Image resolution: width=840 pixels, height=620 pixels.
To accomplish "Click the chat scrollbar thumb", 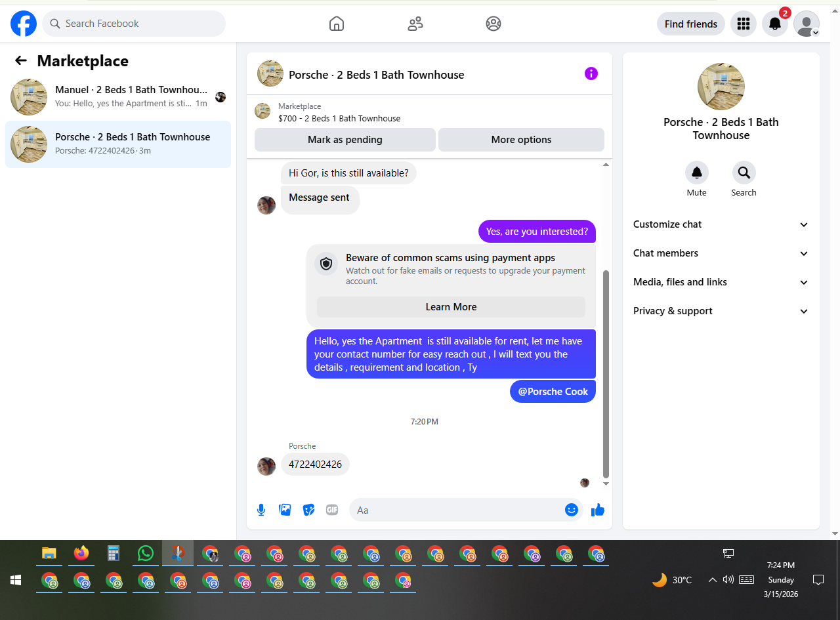I will pos(606,374).
